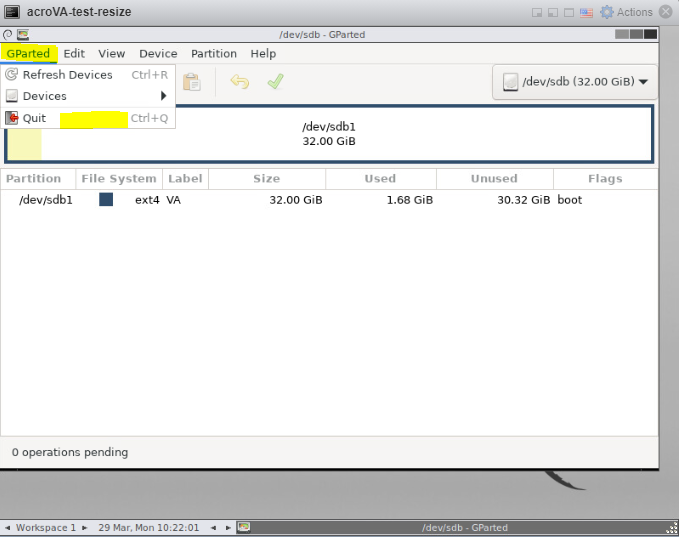Click the hard disk icon in device selector
679x537 pixels.
[511, 82]
